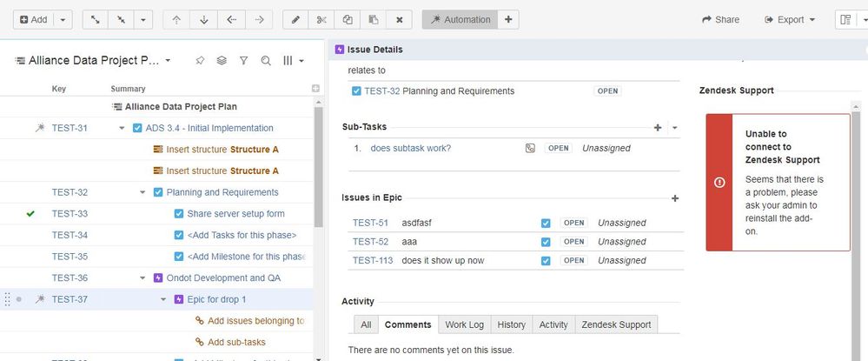Select the Share server setup form row
The image size is (868, 361).
click(x=157, y=213)
